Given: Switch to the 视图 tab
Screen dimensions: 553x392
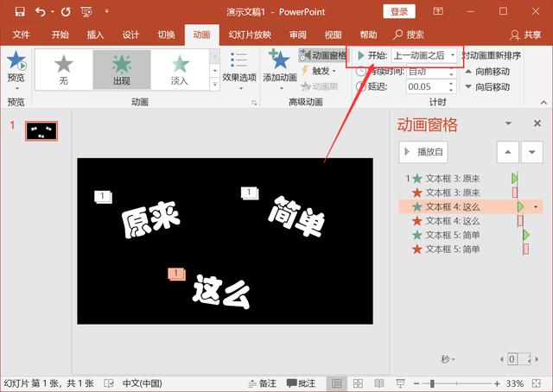Looking at the screenshot, I should pos(333,35).
